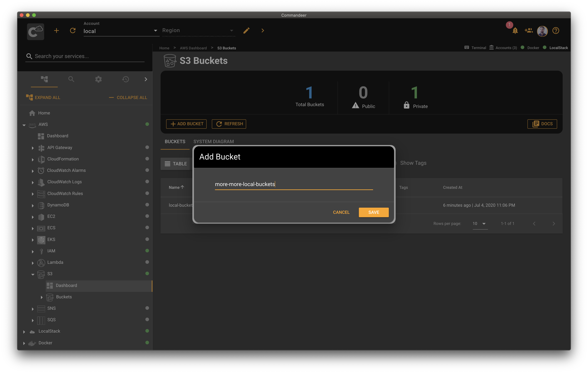
Task: Click the REFRESH button
Action: point(229,124)
